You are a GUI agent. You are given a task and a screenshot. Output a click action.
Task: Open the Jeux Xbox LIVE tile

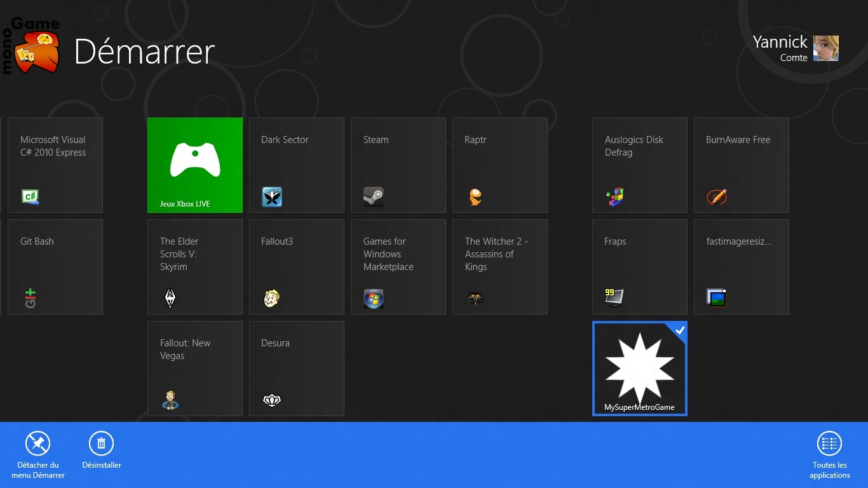point(195,165)
